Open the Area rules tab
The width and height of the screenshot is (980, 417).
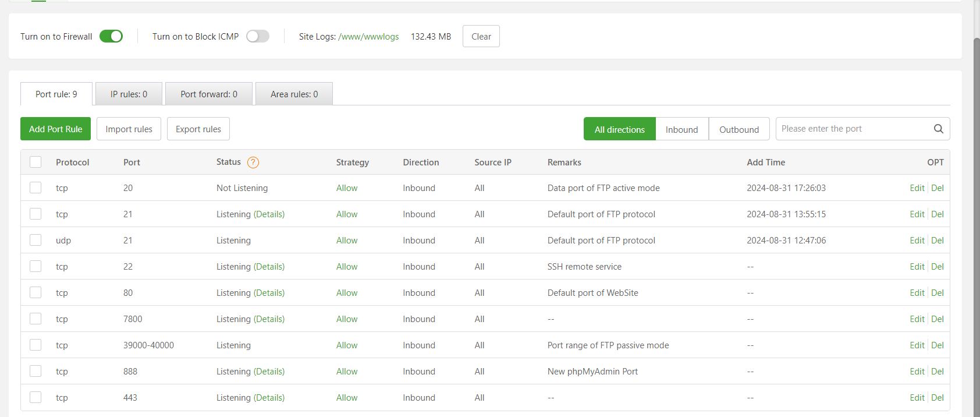click(x=294, y=94)
